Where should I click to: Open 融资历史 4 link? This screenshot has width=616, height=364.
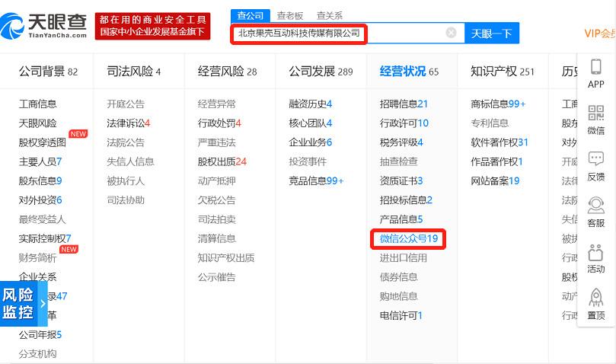[x=311, y=104]
